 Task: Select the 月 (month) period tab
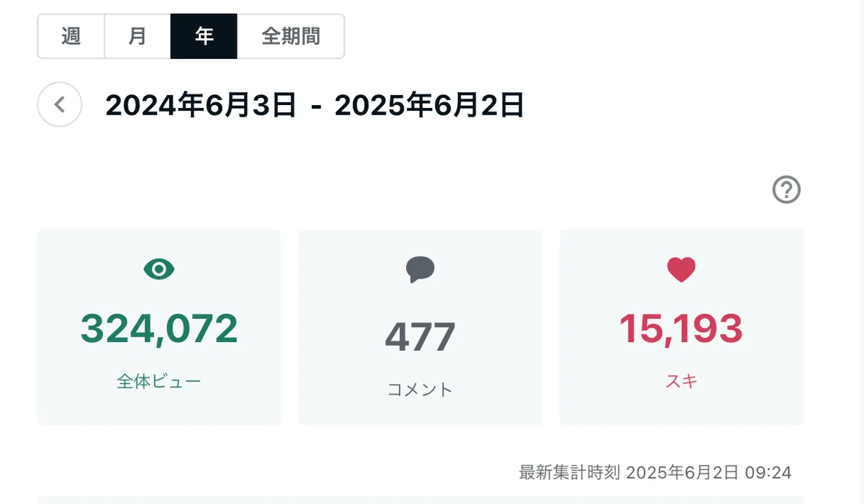click(x=138, y=36)
